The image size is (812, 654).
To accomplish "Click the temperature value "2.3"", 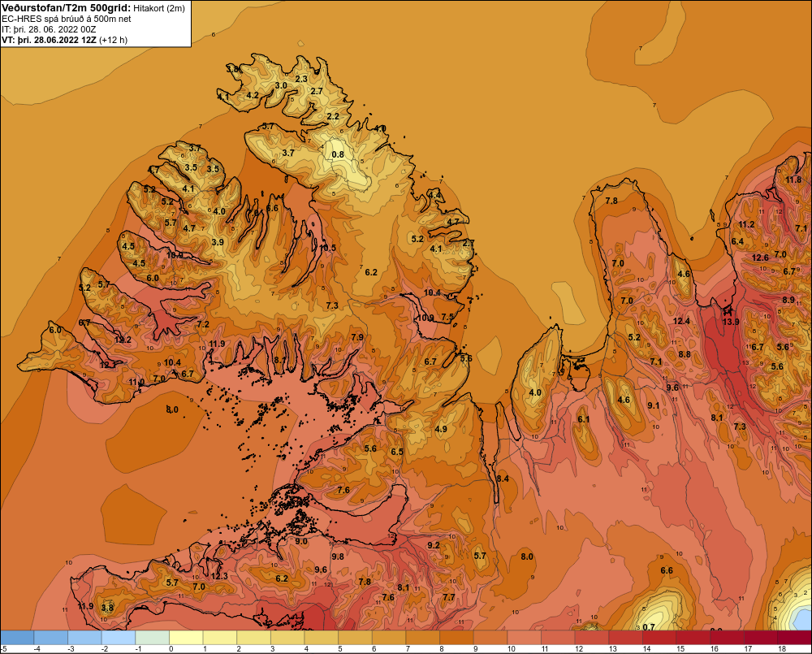I will [301, 79].
